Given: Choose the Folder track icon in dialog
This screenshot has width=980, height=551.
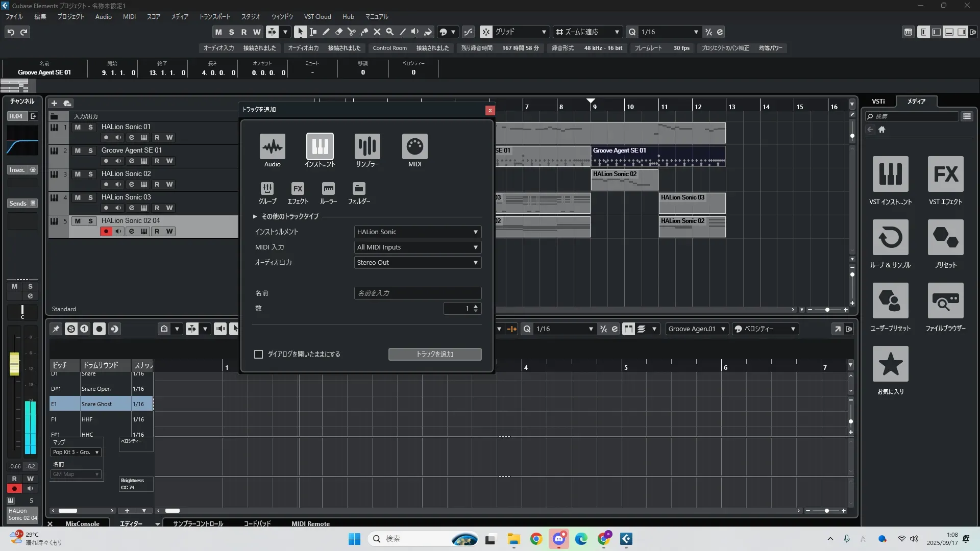Looking at the screenshot, I should click(359, 188).
